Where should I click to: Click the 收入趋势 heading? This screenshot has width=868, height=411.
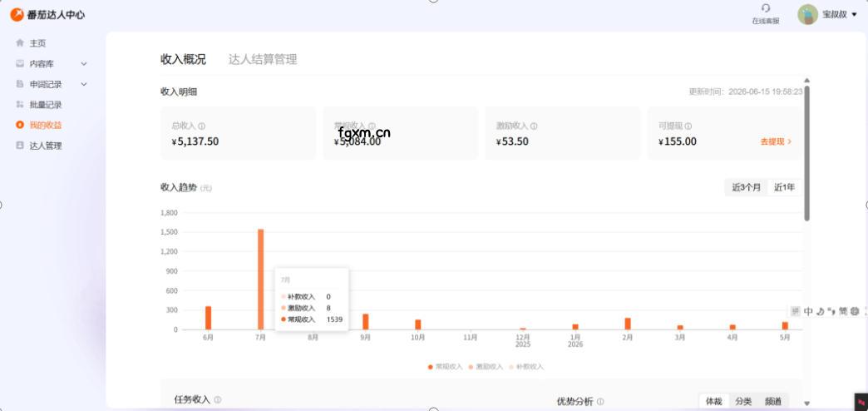(179, 188)
